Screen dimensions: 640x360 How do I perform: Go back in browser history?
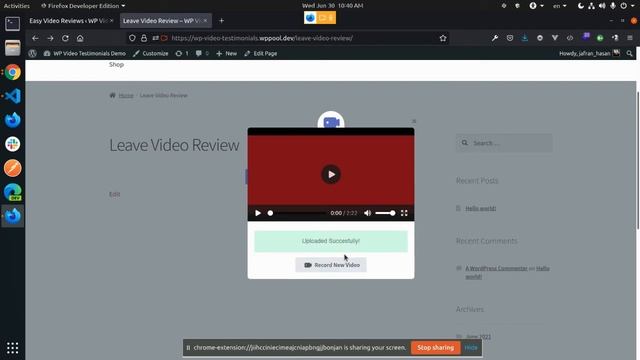click(x=35, y=38)
